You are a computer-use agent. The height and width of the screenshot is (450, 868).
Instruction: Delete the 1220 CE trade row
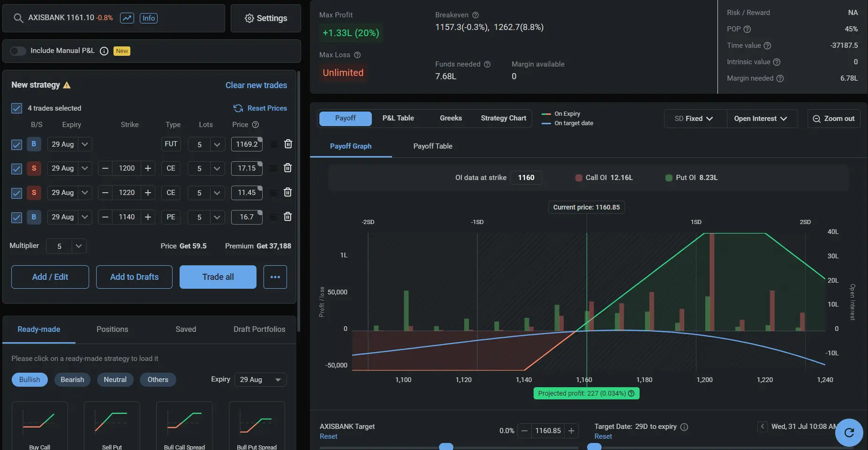(x=288, y=192)
